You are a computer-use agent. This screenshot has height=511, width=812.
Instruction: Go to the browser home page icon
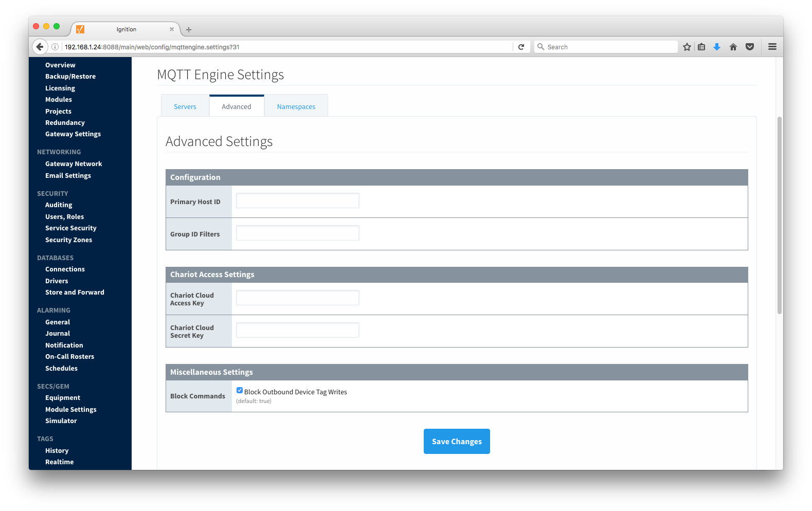click(x=733, y=47)
